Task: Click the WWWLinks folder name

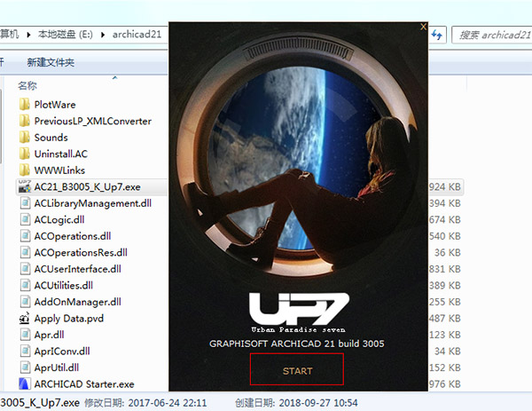Action: point(59,170)
